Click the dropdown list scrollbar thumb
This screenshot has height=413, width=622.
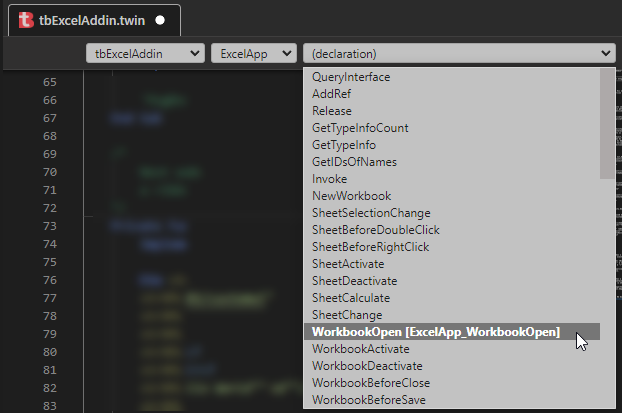[607, 123]
